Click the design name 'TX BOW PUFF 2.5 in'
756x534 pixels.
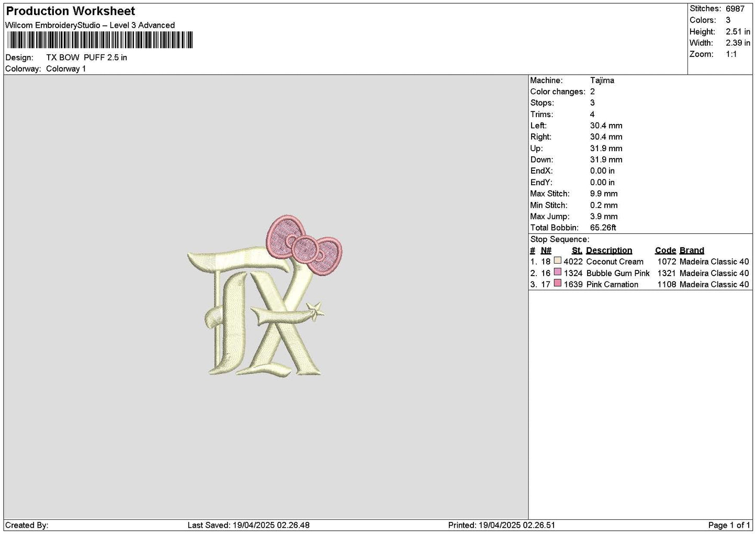click(86, 58)
